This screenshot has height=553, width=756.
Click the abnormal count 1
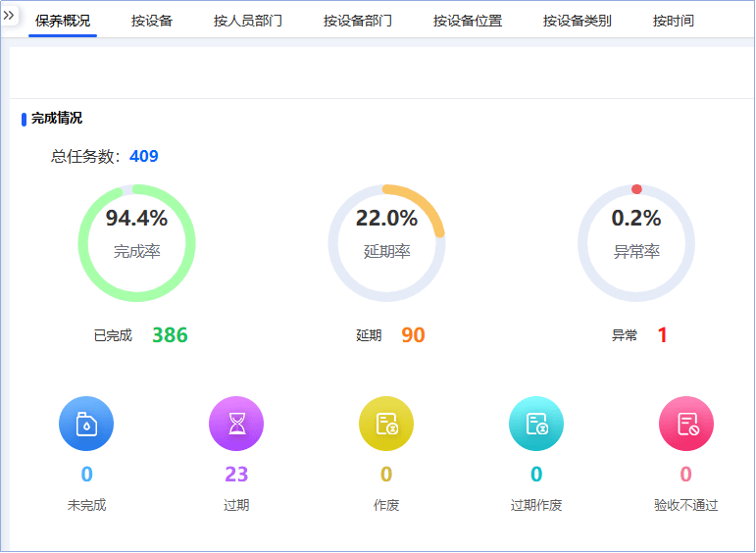[x=663, y=335]
